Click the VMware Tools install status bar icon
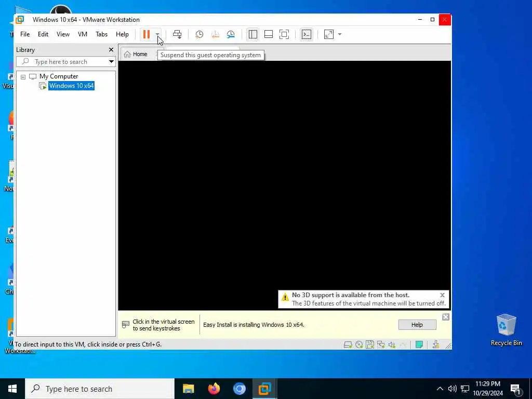 tap(436, 345)
